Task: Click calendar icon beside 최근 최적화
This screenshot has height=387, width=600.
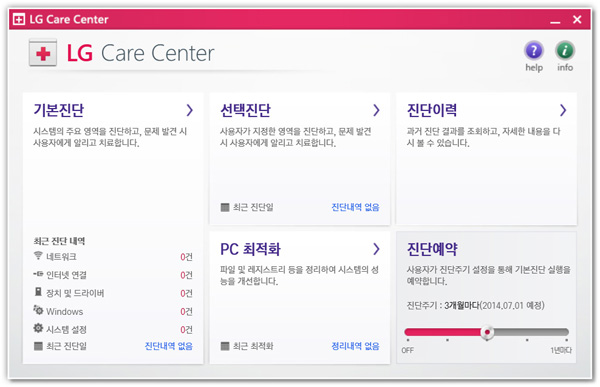Action: [x=225, y=346]
